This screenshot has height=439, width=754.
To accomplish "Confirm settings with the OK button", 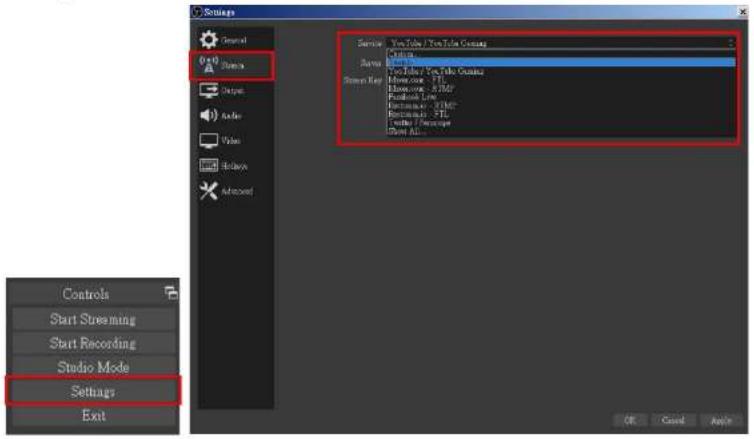I will [x=630, y=420].
